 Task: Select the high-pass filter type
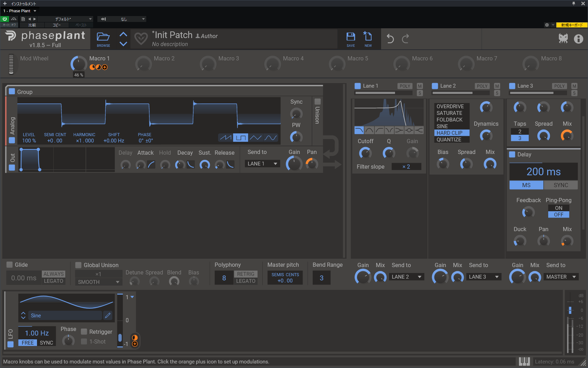(379, 130)
